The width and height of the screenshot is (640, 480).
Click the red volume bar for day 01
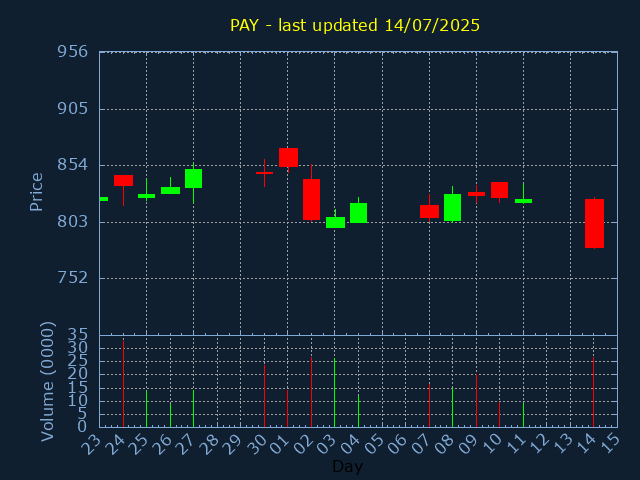click(x=287, y=409)
